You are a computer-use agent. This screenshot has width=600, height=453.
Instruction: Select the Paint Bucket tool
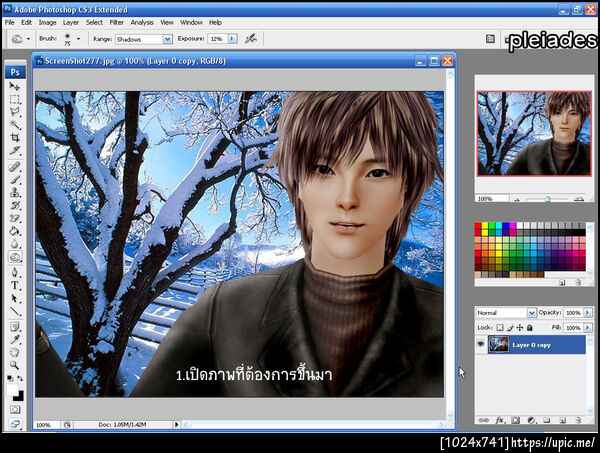coord(15,231)
